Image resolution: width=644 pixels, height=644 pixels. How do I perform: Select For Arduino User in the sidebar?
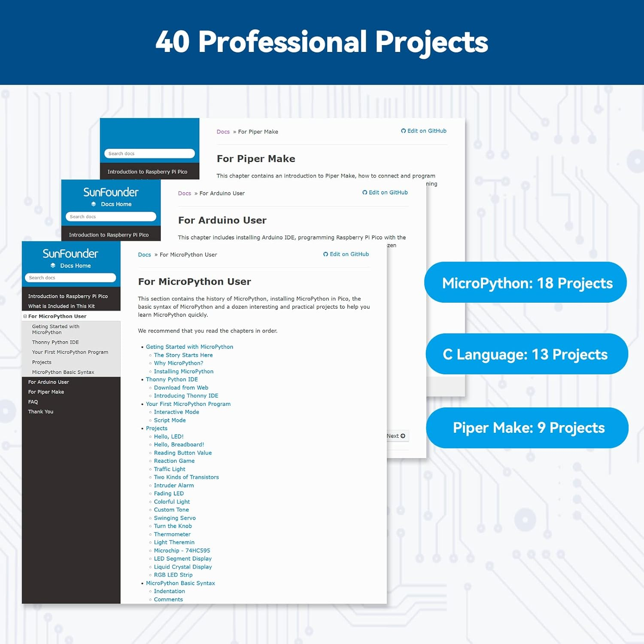tap(48, 382)
